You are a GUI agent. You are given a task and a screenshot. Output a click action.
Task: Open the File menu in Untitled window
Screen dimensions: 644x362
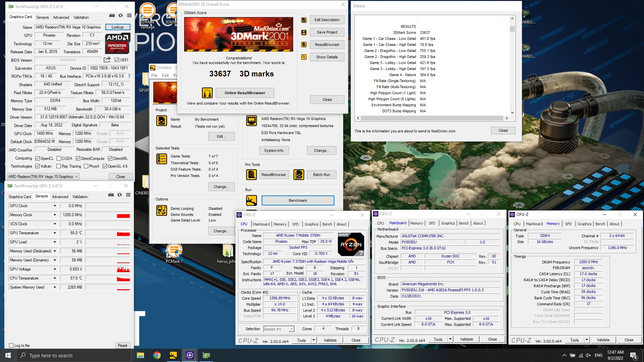154,75
